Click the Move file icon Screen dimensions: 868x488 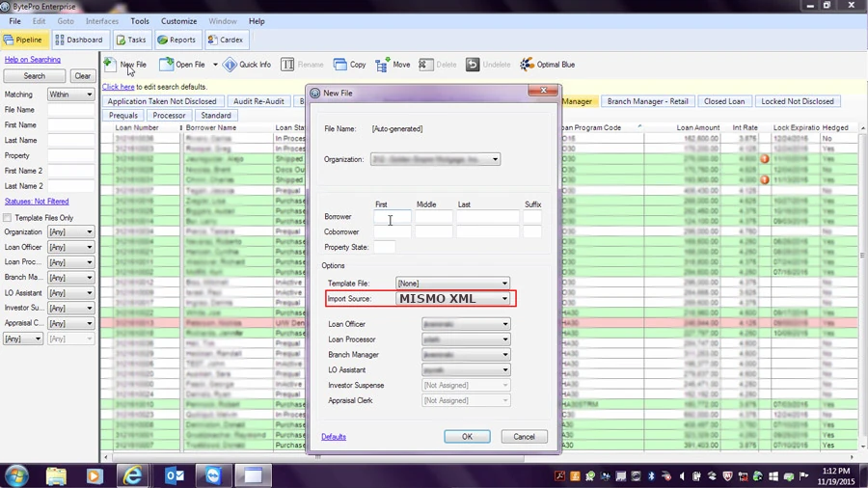382,65
